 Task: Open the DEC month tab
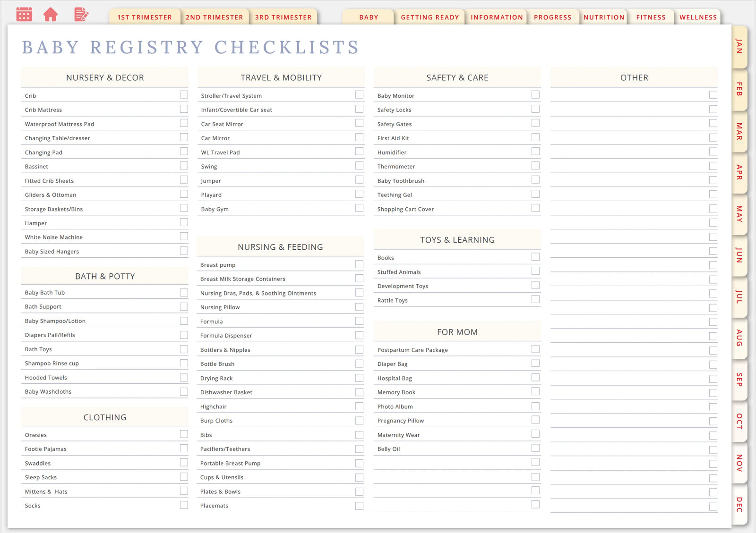pyautogui.click(x=739, y=505)
